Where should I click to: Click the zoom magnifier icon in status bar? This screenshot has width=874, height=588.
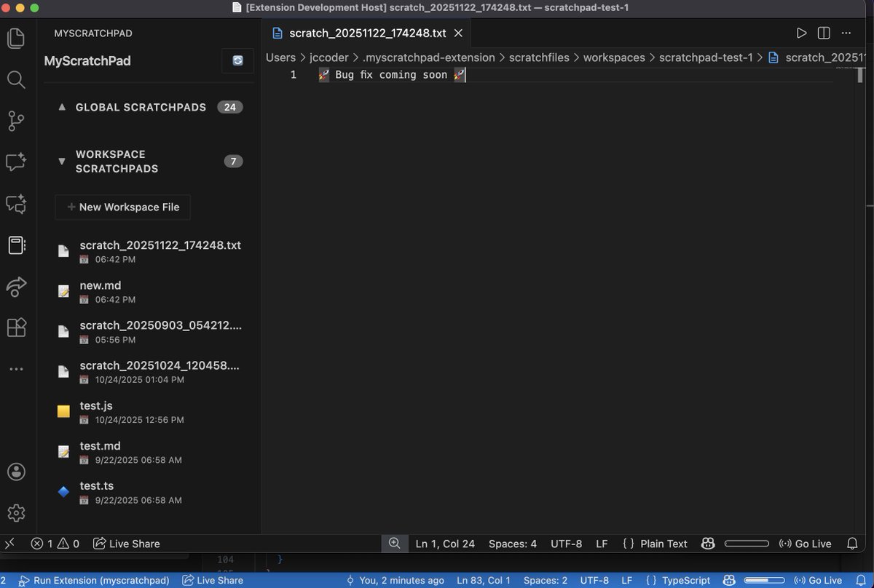(394, 544)
